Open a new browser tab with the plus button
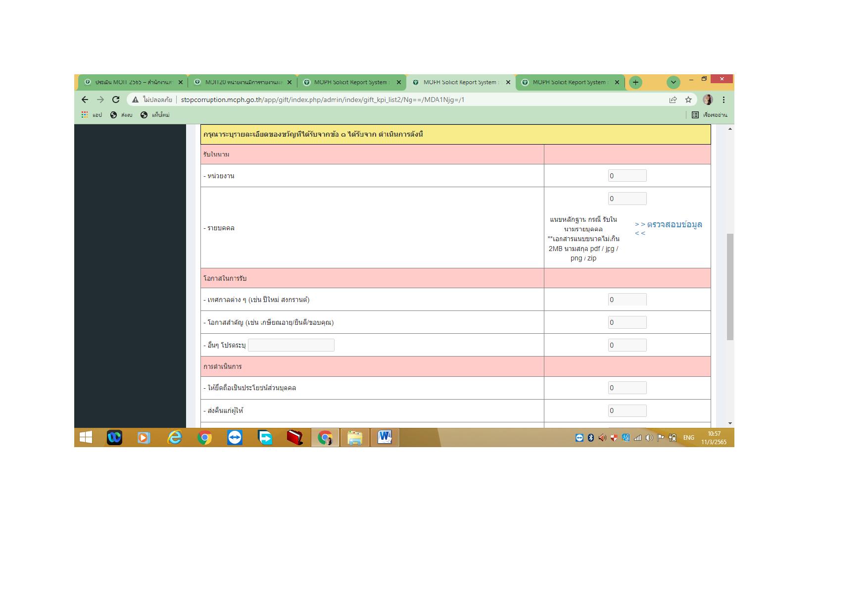The width and height of the screenshot is (868, 614). click(635, 82)
